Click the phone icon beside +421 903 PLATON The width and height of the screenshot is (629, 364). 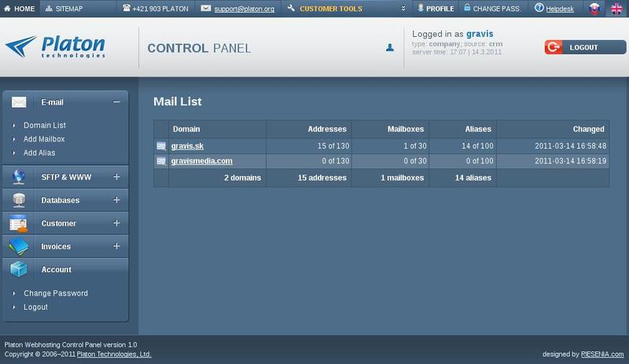point(127,8)
